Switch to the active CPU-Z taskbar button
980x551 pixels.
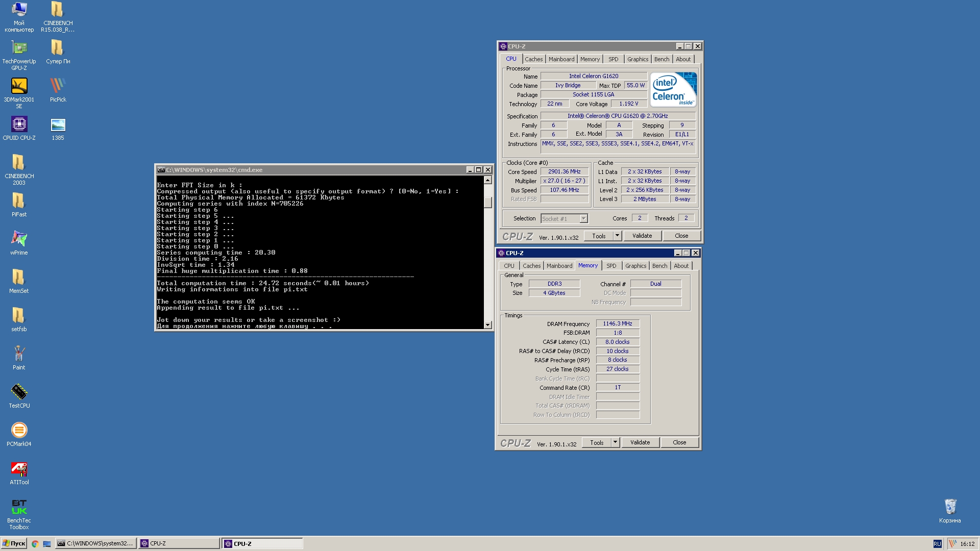[x=262, y=544]
